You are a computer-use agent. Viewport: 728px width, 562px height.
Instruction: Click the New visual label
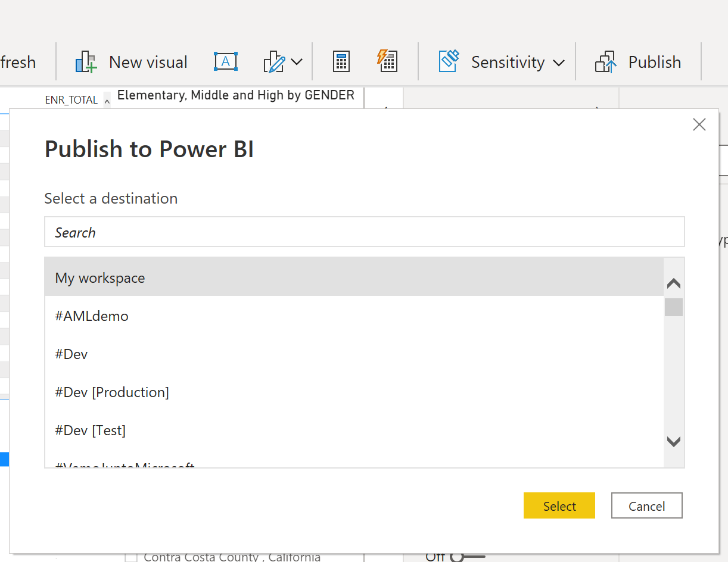pos(148,62)
